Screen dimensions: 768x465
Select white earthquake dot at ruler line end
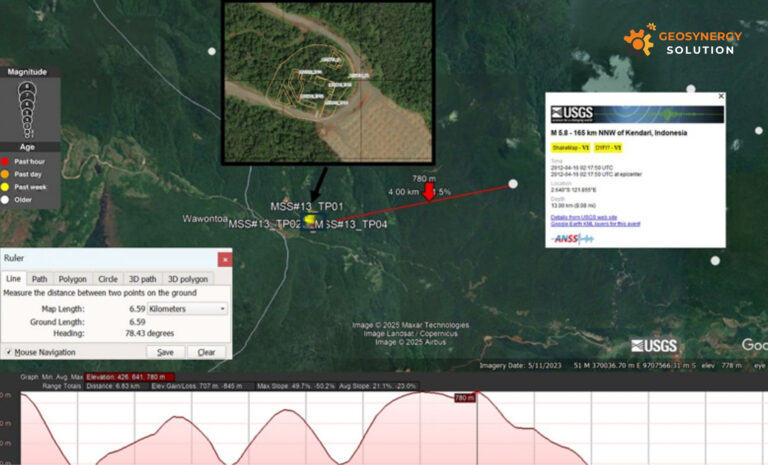click(513, 184)
